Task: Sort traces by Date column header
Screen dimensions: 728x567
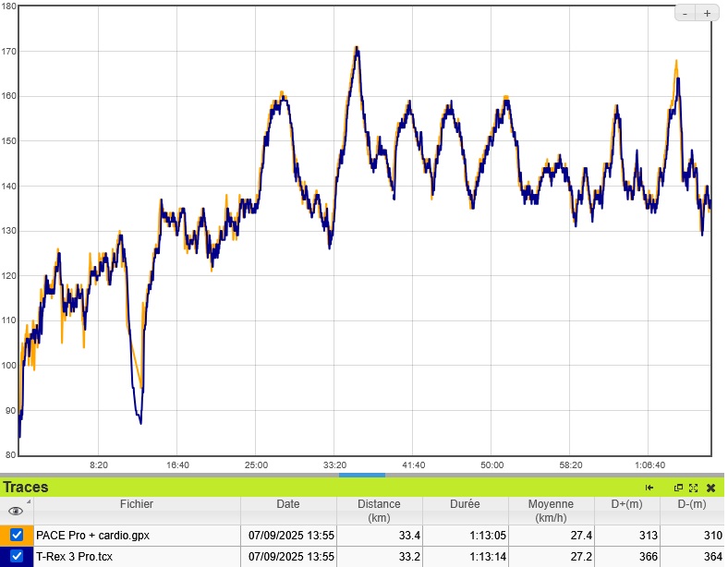Action: tap(287, 505)
